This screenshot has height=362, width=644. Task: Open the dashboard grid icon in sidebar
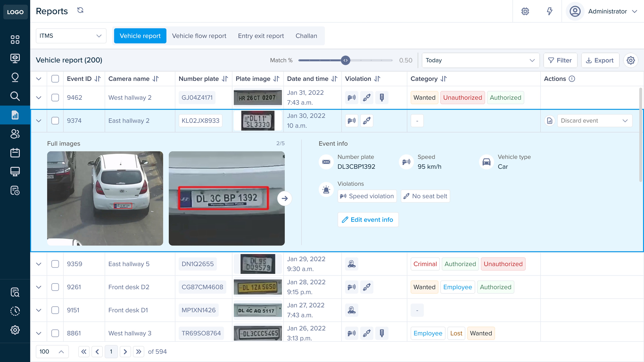[15, 39]
